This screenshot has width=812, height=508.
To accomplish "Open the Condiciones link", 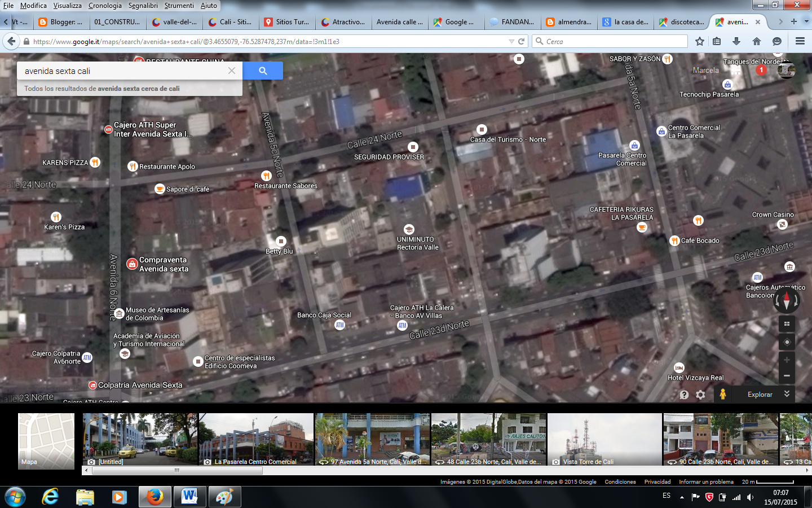I will click(620, 482).
